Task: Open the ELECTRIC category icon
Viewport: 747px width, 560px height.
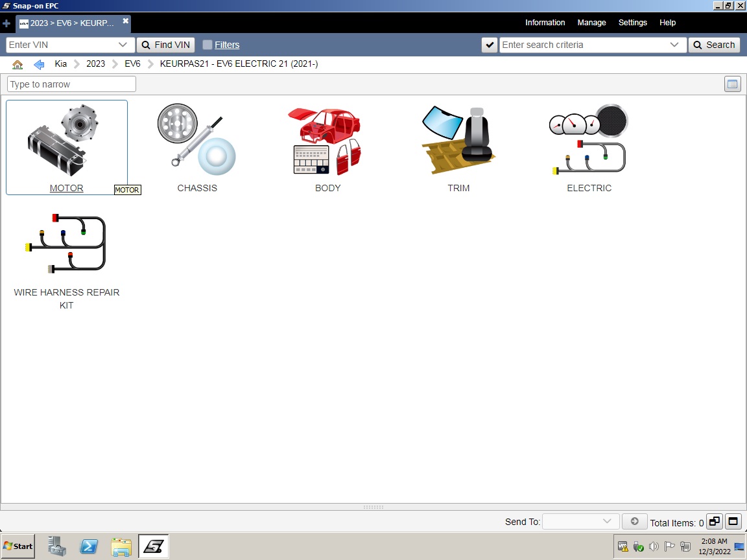Action: (x=589, y=139)
